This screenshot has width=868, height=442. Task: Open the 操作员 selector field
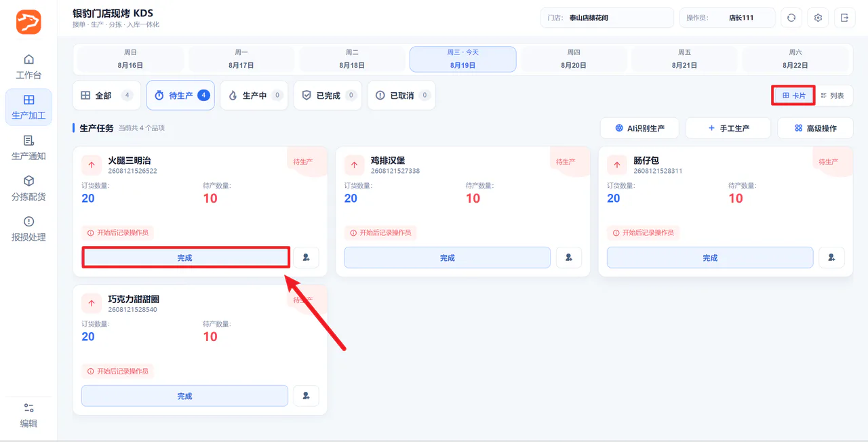click(x=728, y=18)
